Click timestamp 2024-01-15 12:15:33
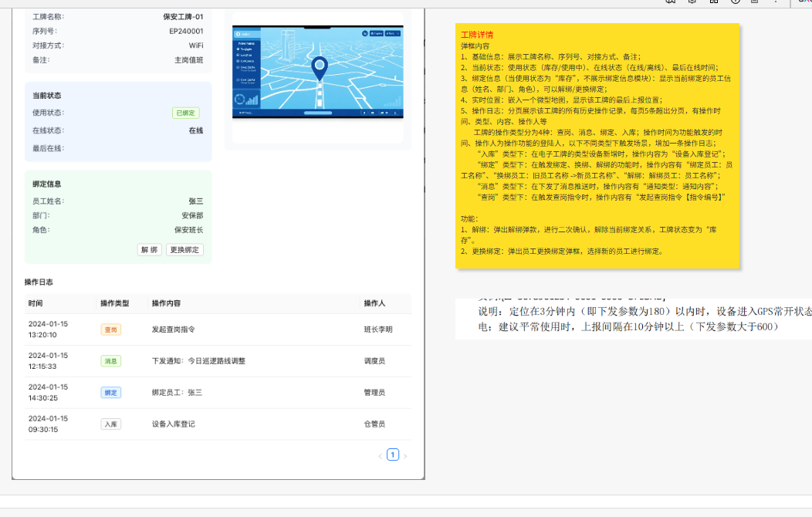 coord(48,360)
